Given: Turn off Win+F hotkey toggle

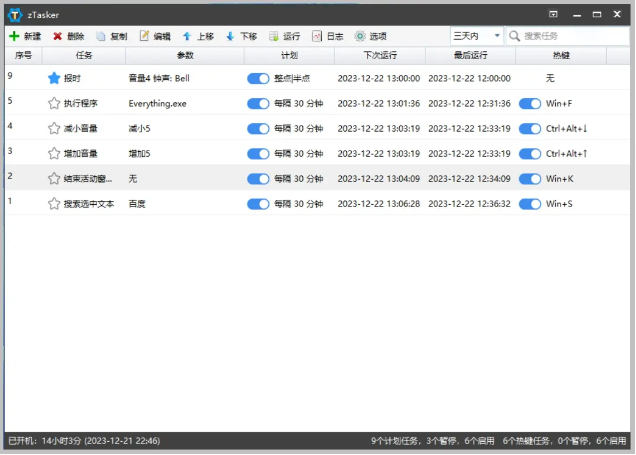Looking at the screenshot, I should click(x=530, y=104).
